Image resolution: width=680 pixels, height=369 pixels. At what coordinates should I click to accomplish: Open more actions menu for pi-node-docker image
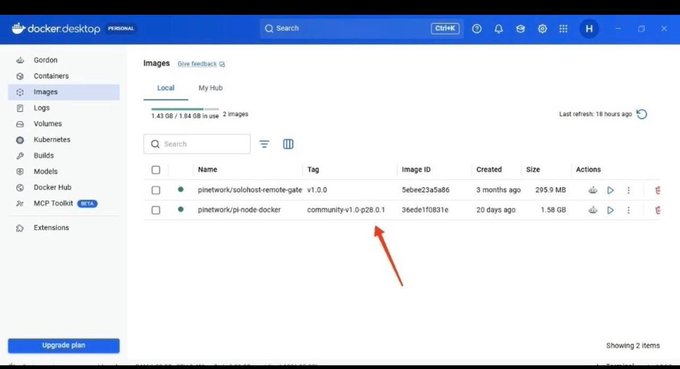click(x=628, y=210)
